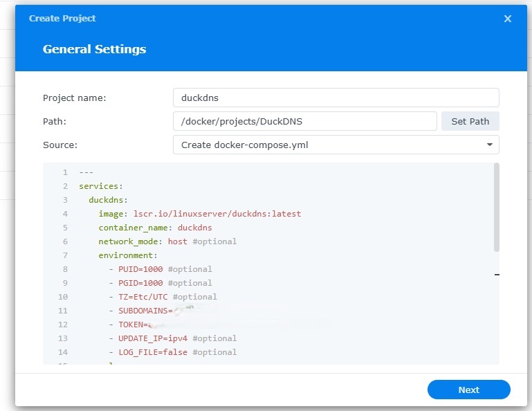Click the UPDATE_IP=ipv4 line
Screen dimensions: 532x411
(172, 338)
